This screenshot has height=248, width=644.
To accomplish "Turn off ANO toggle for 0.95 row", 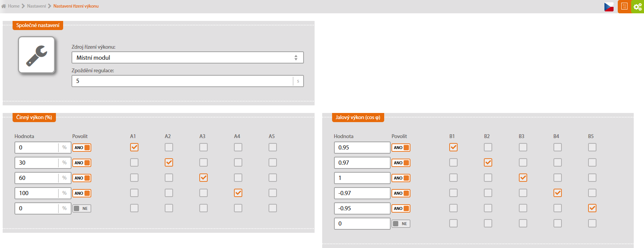I will click(401, 148).
